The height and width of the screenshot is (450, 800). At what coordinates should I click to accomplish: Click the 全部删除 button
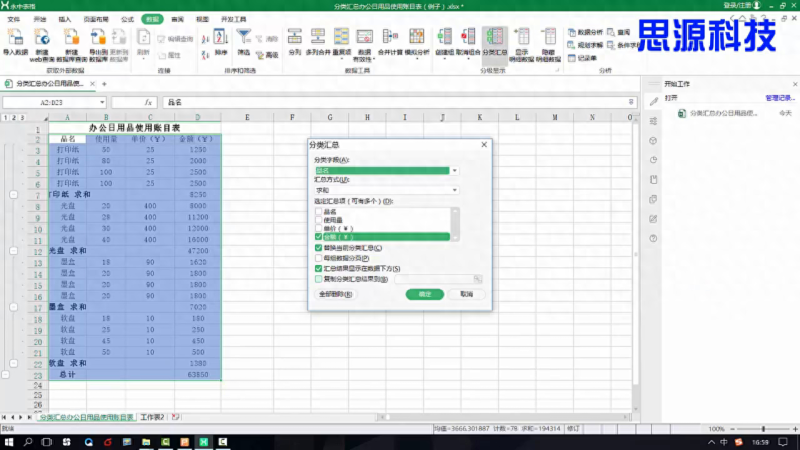[x=331, y=295]
